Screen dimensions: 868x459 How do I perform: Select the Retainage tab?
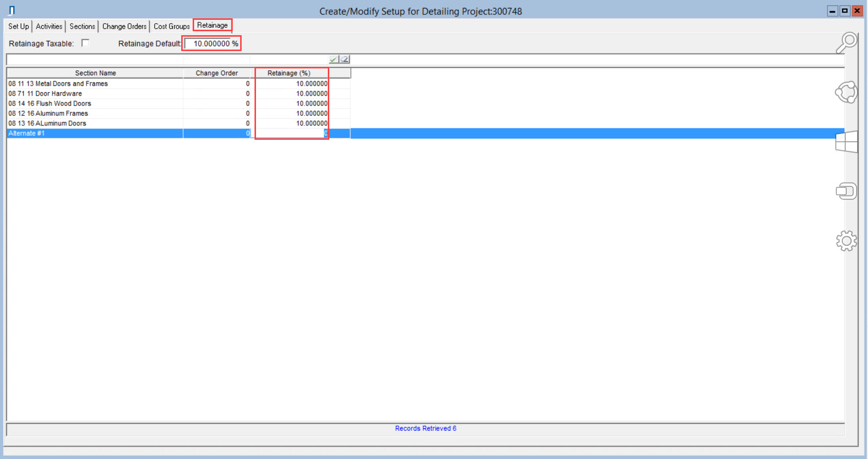click(212, 25)
